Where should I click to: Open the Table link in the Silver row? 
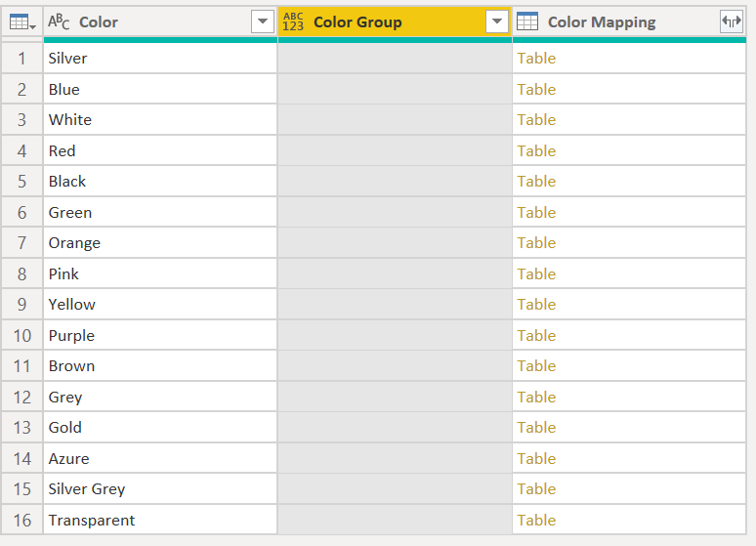tap(536, 59)
